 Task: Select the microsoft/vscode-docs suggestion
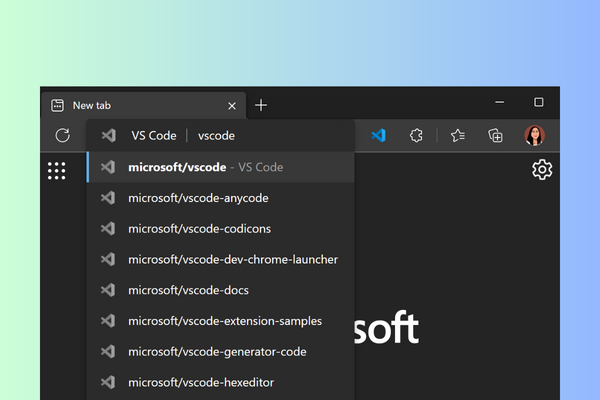[221, 290]
